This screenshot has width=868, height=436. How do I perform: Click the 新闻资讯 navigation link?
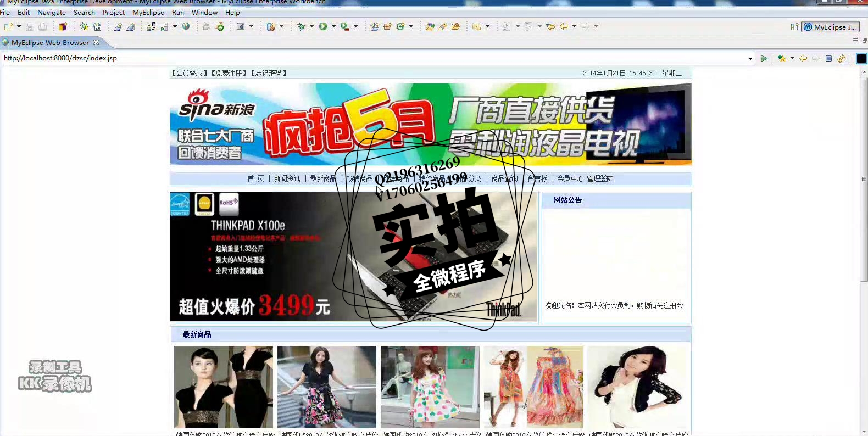click(x=287, y=178)
